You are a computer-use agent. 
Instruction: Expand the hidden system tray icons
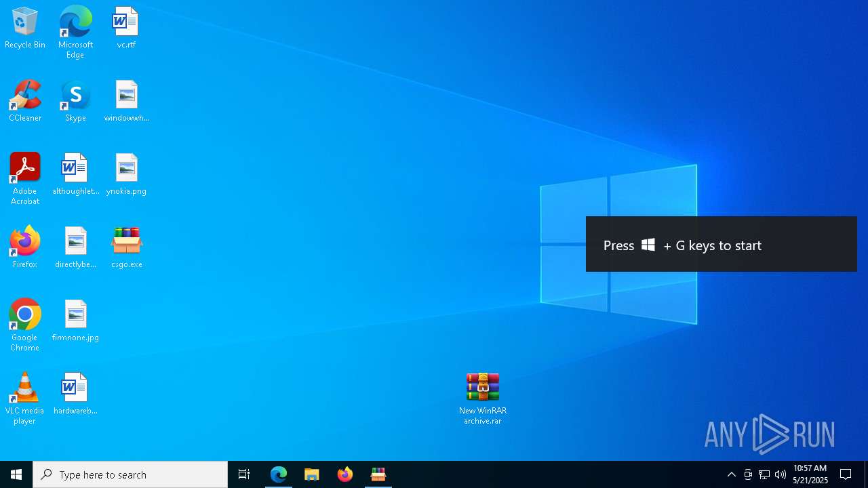[732, 474]
